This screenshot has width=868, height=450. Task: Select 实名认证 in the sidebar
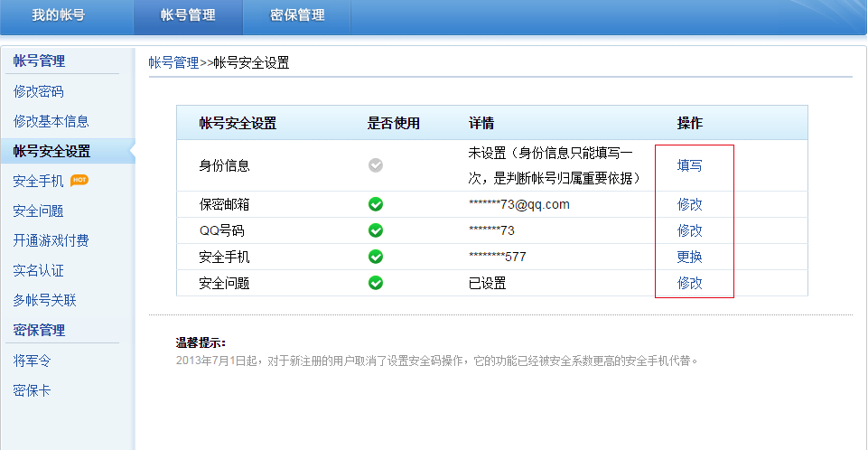point(39,270)
